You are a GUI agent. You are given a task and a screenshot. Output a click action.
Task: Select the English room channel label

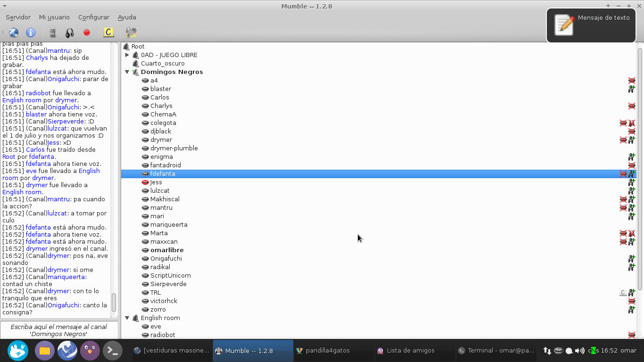[x=160, y=318]
